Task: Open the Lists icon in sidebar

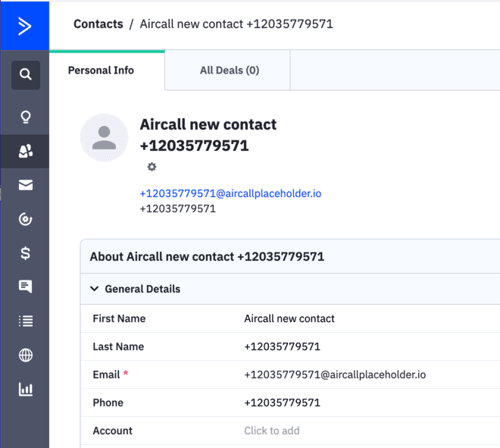Action: point(26,321)
